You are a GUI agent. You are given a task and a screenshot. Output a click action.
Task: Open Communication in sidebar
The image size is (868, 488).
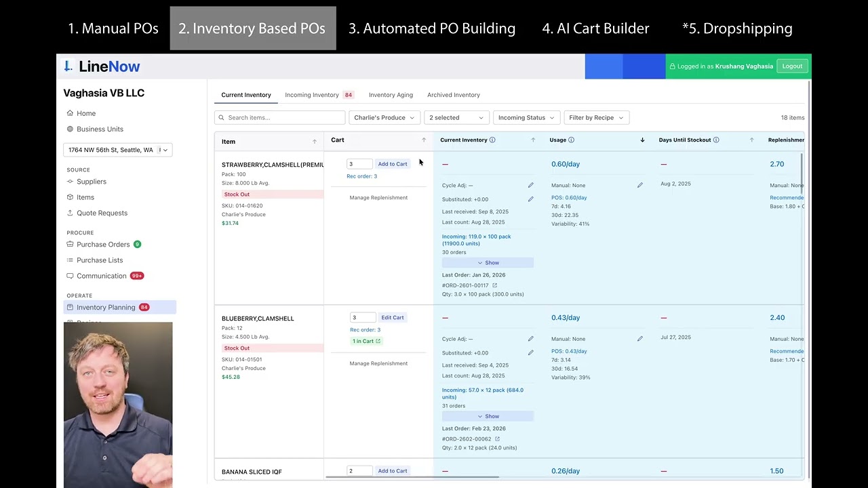click(102, 276)
